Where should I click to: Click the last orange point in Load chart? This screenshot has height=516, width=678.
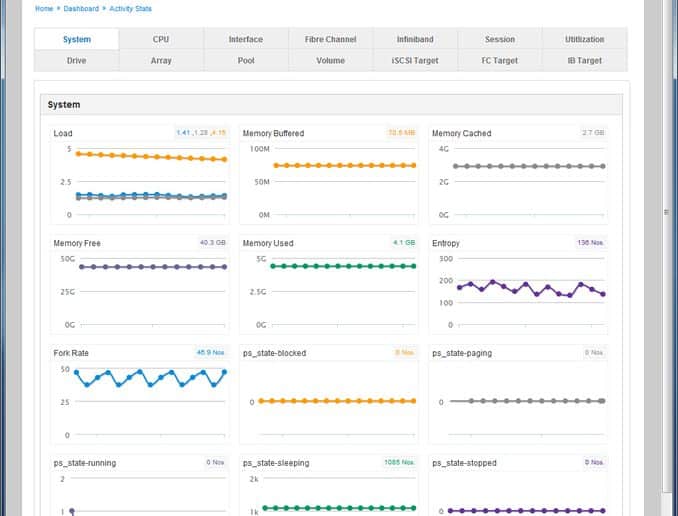coord(224,160)
